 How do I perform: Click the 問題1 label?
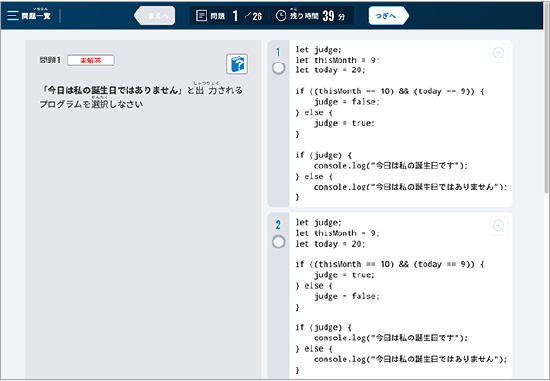pos(50,60)
